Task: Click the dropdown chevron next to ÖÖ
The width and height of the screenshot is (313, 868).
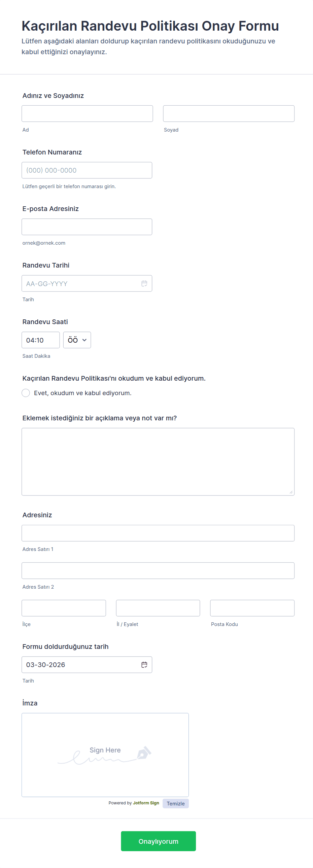Action: click(x=84, y=340)
